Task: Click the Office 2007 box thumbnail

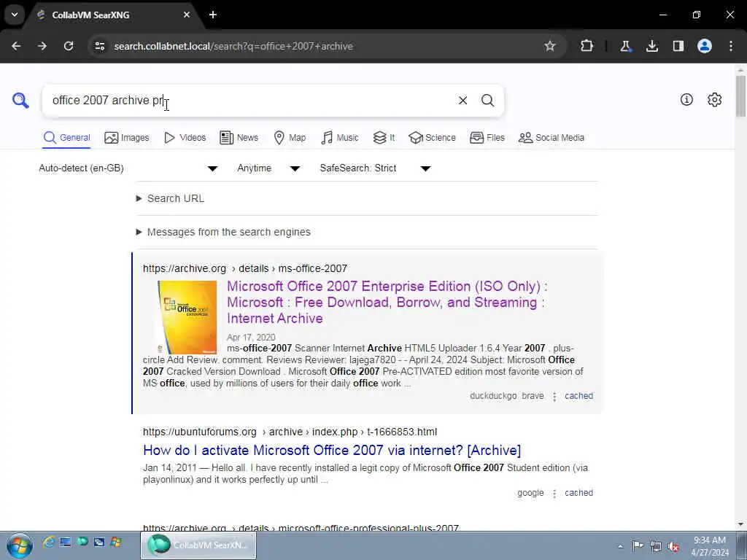Action: (187, 316)
